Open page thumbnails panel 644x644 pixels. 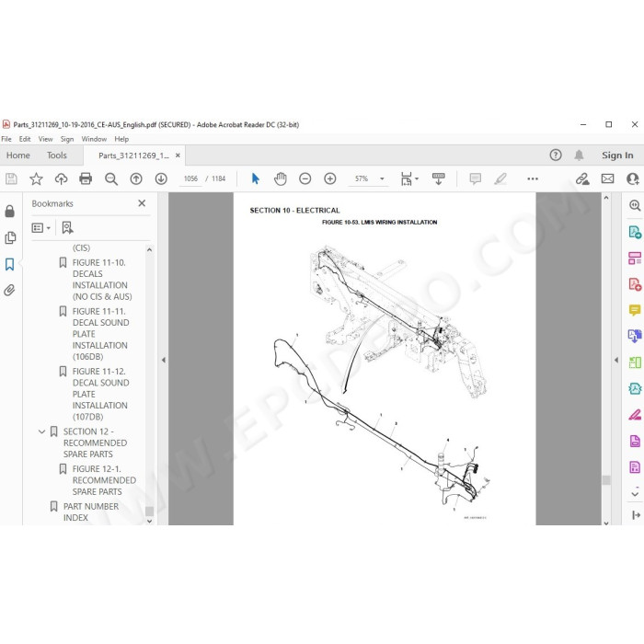coord(10,237)
